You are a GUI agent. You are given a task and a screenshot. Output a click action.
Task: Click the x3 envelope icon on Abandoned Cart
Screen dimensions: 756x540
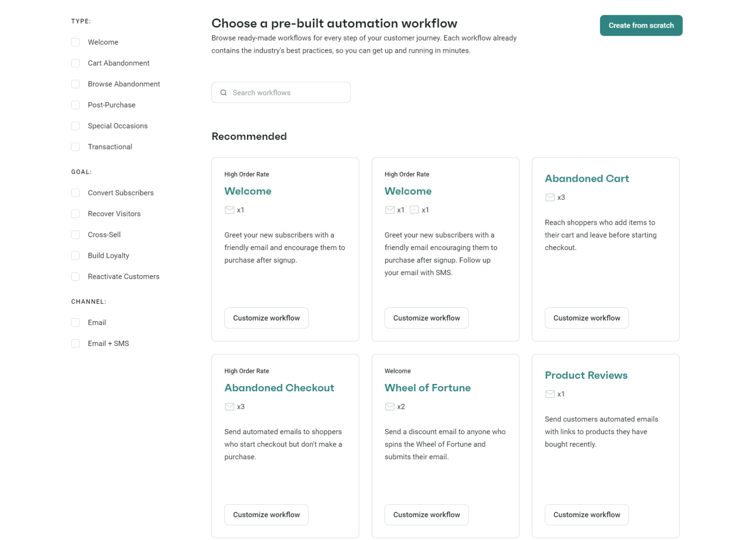click(x=550, y=197)
